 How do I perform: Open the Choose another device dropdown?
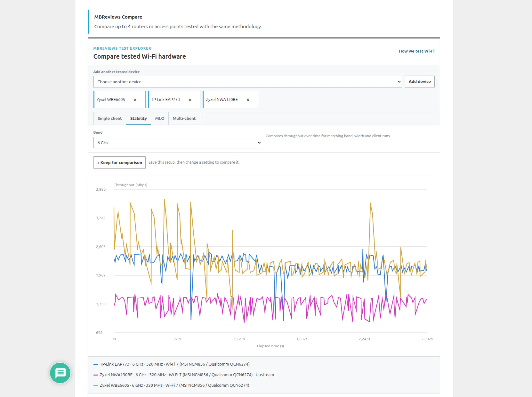248,82
